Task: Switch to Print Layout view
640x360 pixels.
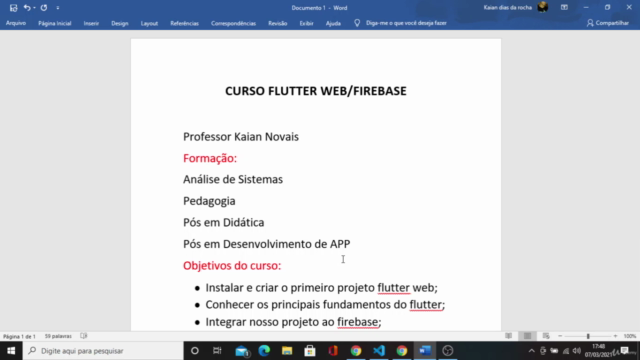Action: [x=527, y=336]
